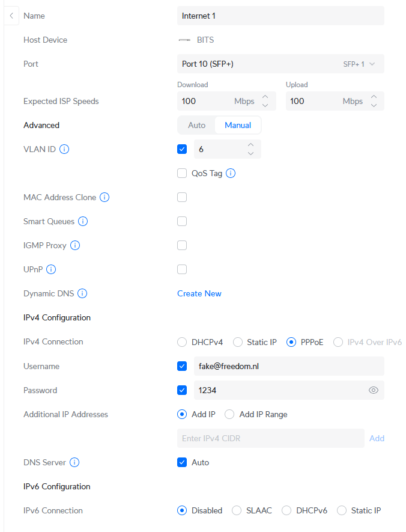This screenshot has height=532, width=406.
Task: Click the VLAN ID info icon
Action: click(64, 149)
